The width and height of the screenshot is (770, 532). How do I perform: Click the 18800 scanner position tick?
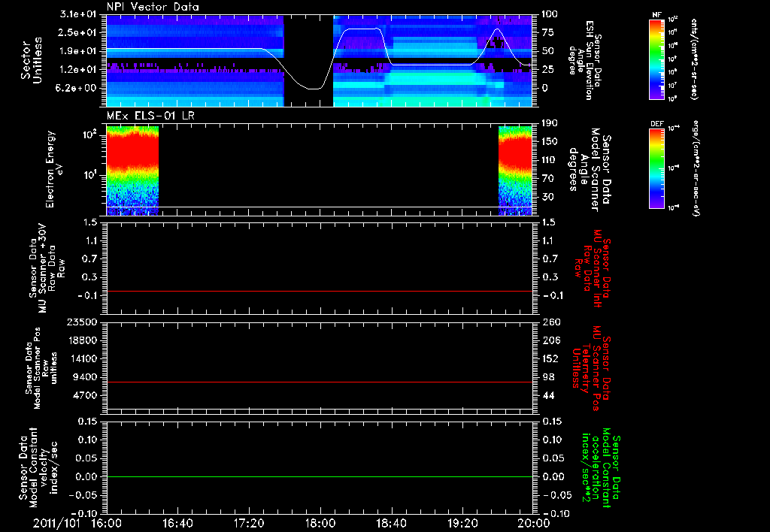[81, 340]
